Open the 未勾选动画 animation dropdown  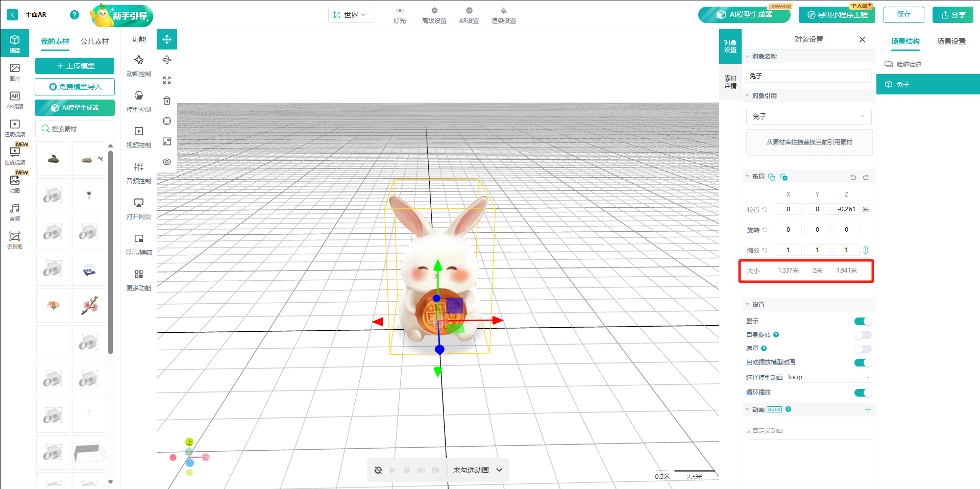(478, 470)
